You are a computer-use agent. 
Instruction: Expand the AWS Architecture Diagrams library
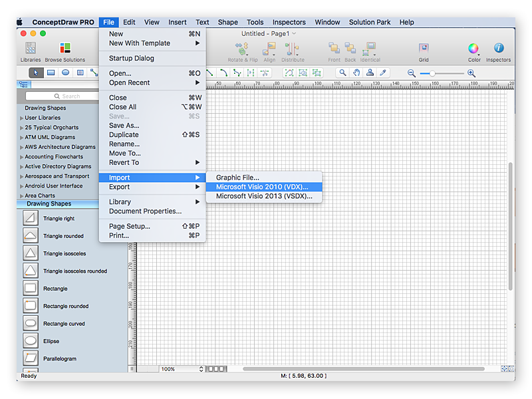[60, 147]
